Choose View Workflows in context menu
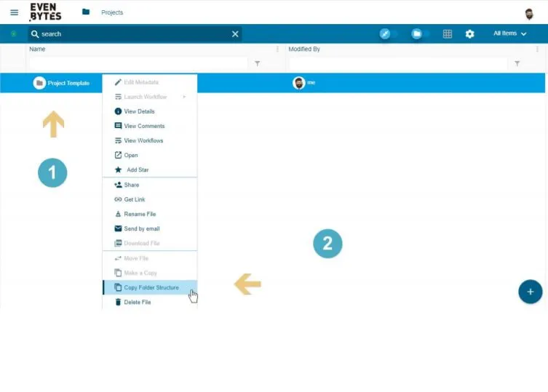The height and width of the screenshot is (392, 548). 150,141
